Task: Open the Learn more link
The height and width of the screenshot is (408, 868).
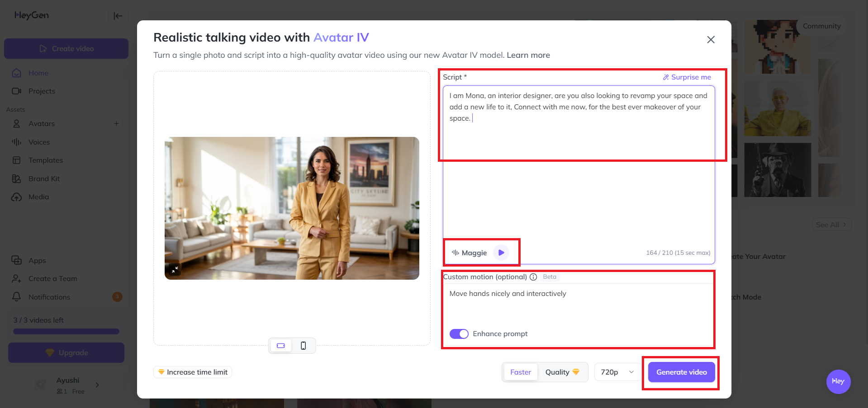Action: [x=528, y=55]
